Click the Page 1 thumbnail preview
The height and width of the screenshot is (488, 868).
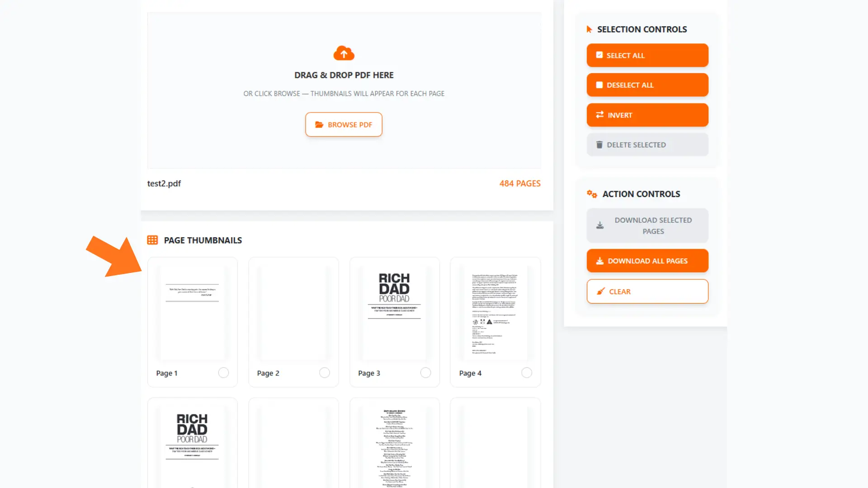coord(192,312)
